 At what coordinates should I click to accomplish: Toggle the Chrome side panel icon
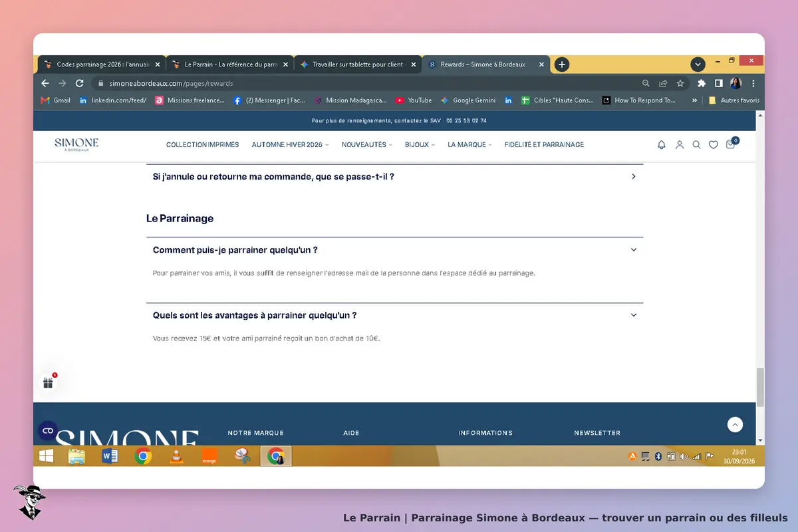[719, 84]
